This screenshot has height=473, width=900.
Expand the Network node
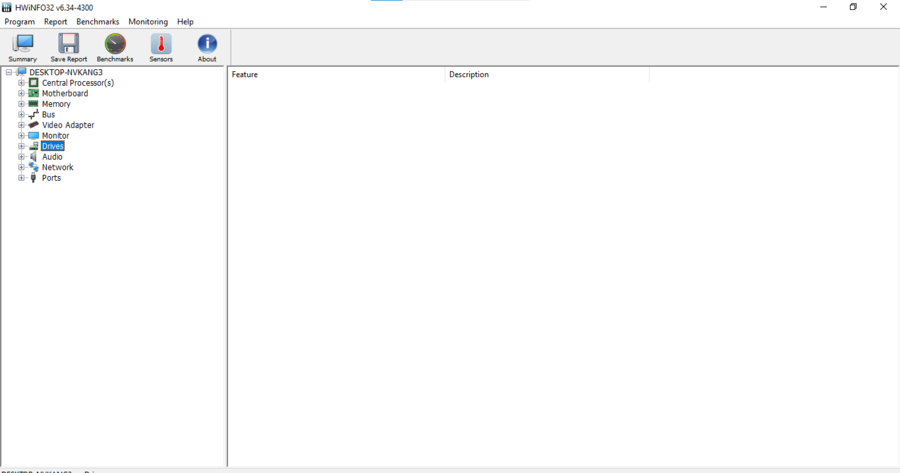point(21,167)
